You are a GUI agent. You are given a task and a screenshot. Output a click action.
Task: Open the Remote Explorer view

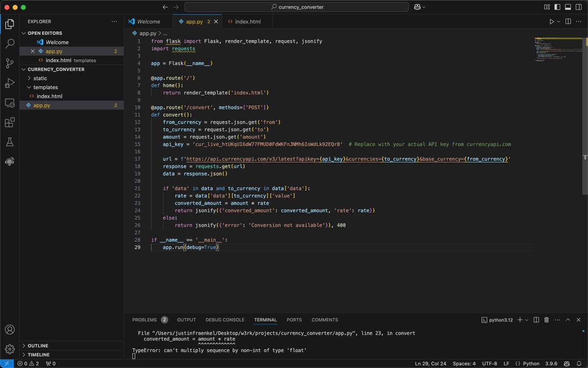tap(9, 103)
